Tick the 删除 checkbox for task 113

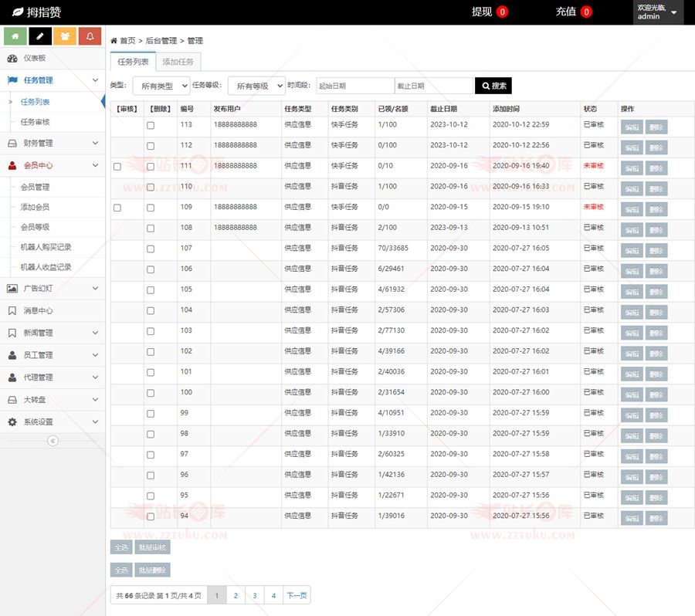point(151,125)
